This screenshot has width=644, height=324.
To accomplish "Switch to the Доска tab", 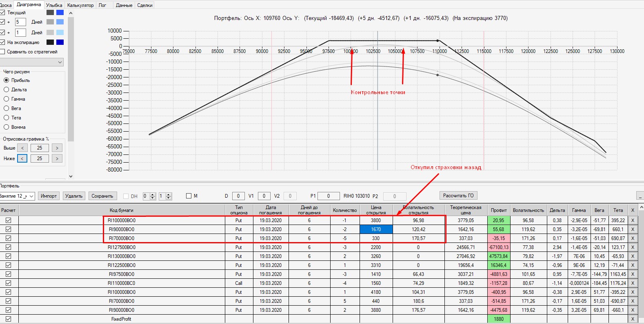I will 6,5.
